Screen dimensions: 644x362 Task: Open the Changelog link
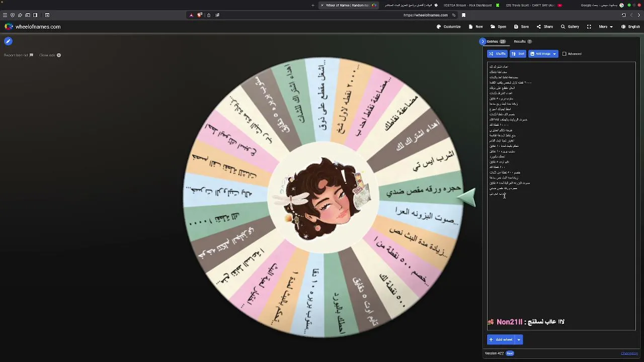click(x=629, y=353)
